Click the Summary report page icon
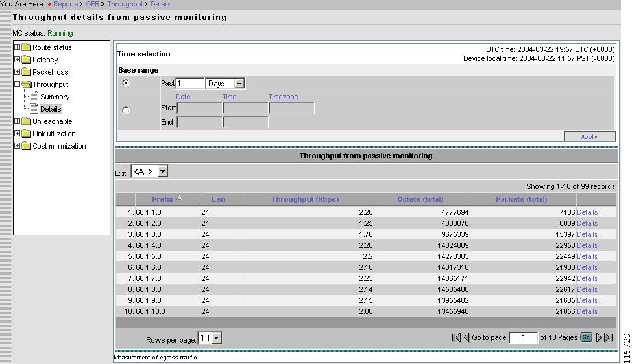 pyautogui.click(x=35, y=97)
